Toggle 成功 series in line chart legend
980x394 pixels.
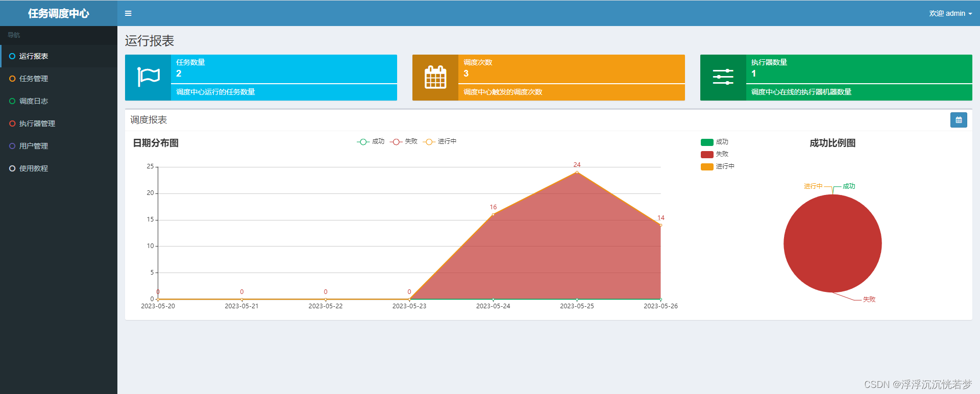371,141
